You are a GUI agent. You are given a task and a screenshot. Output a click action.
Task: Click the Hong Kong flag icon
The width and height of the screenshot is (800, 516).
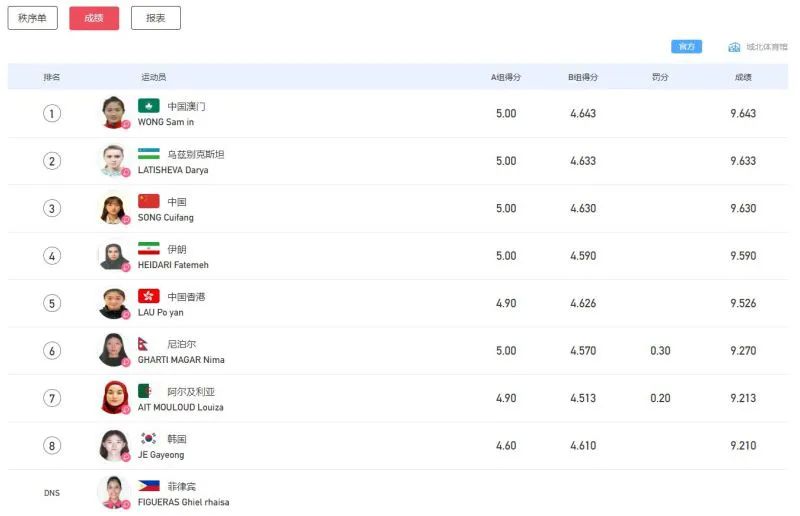point(149,297)
